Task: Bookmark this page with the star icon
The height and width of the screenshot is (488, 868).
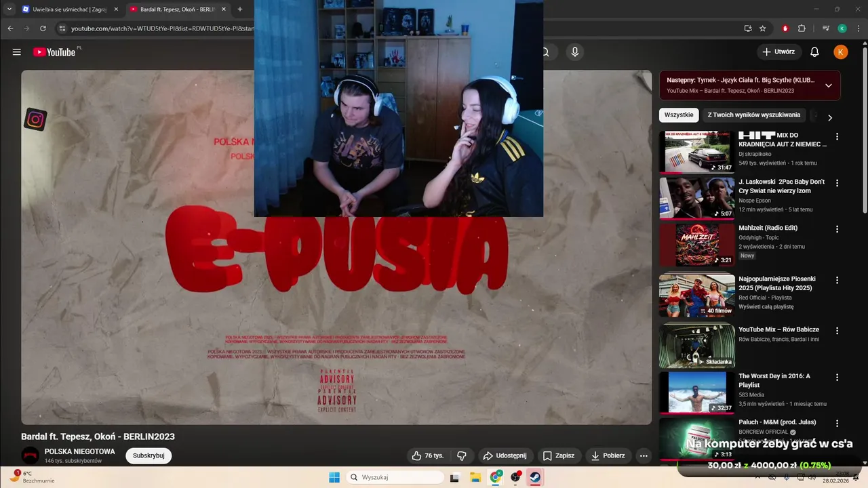Action: coord(763,28)
